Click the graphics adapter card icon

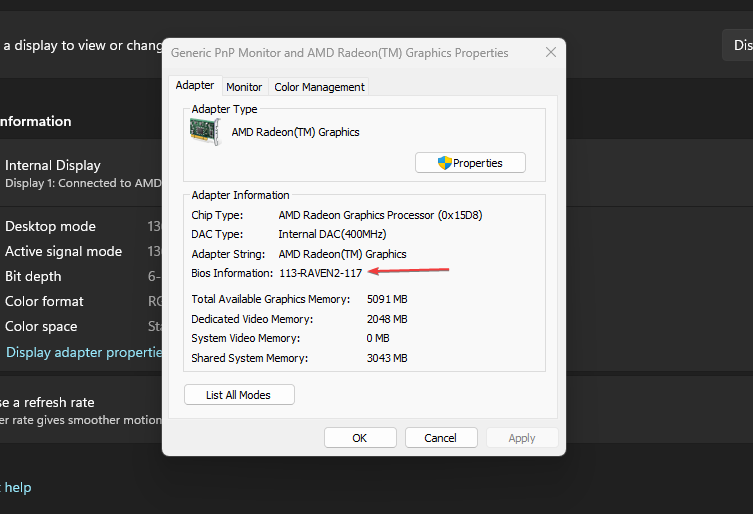(x=206, y=132)
